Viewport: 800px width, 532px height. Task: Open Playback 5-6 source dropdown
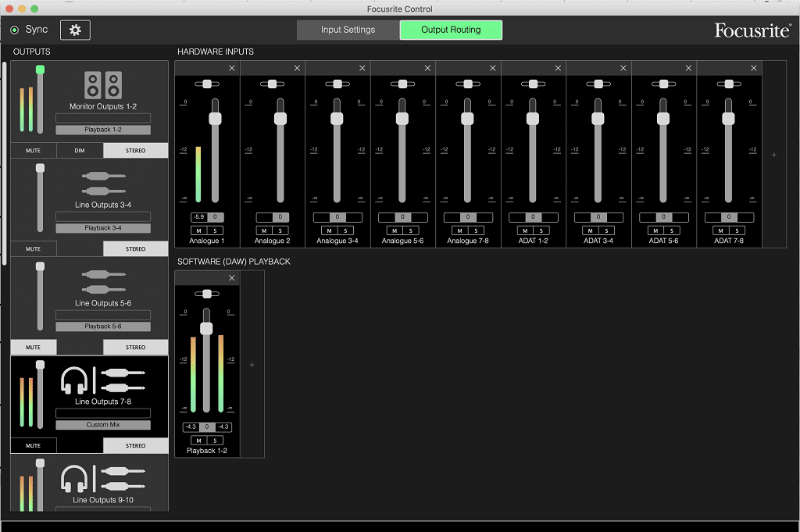[103, 327]
